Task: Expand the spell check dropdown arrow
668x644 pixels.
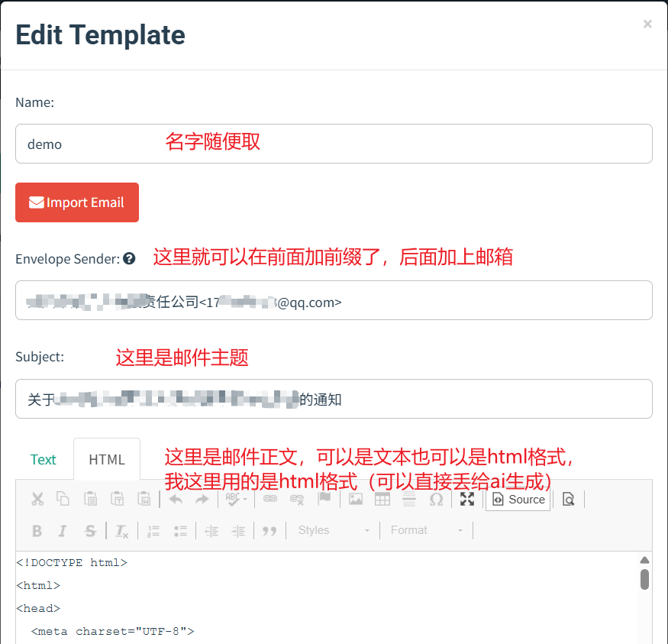Action: [245, 500]
